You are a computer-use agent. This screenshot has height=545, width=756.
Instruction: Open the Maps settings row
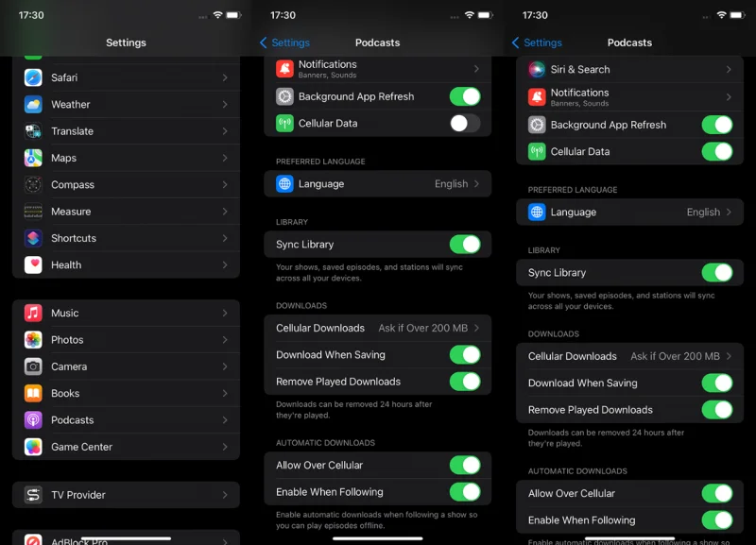tap(127, 158)
